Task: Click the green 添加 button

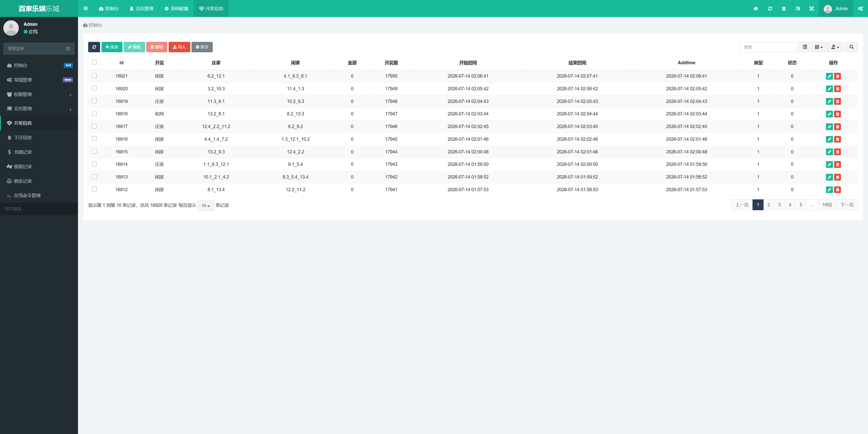Action: click(x=112, y=47)
